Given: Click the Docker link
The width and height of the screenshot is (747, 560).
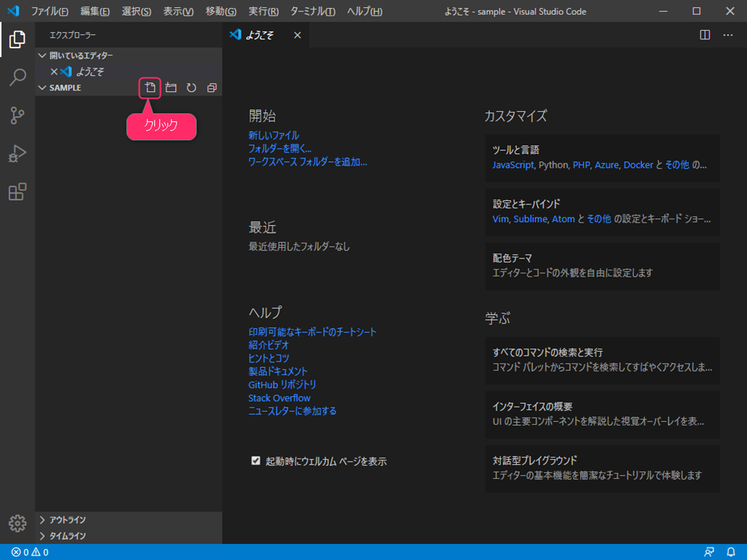Looking at the screenshot, I should pos(638,165).
